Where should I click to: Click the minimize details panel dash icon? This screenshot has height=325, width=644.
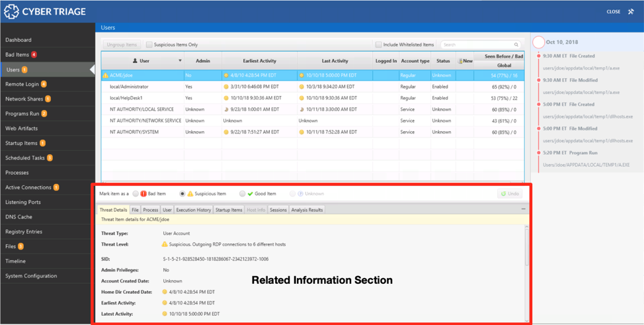tap(523, 209)
